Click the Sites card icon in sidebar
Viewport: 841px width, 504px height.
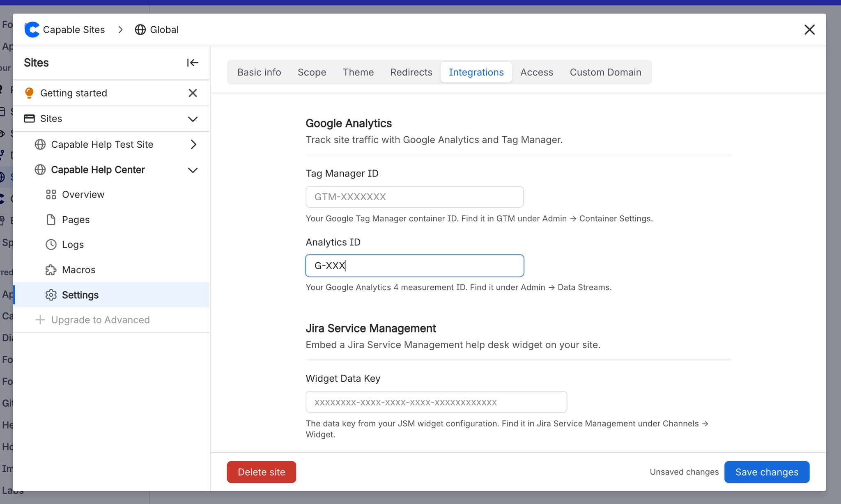click(29, 119)
